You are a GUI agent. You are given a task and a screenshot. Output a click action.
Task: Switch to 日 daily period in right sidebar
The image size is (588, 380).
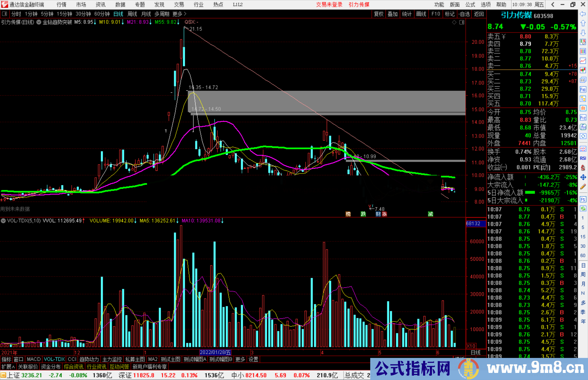[x=583, y=265]
